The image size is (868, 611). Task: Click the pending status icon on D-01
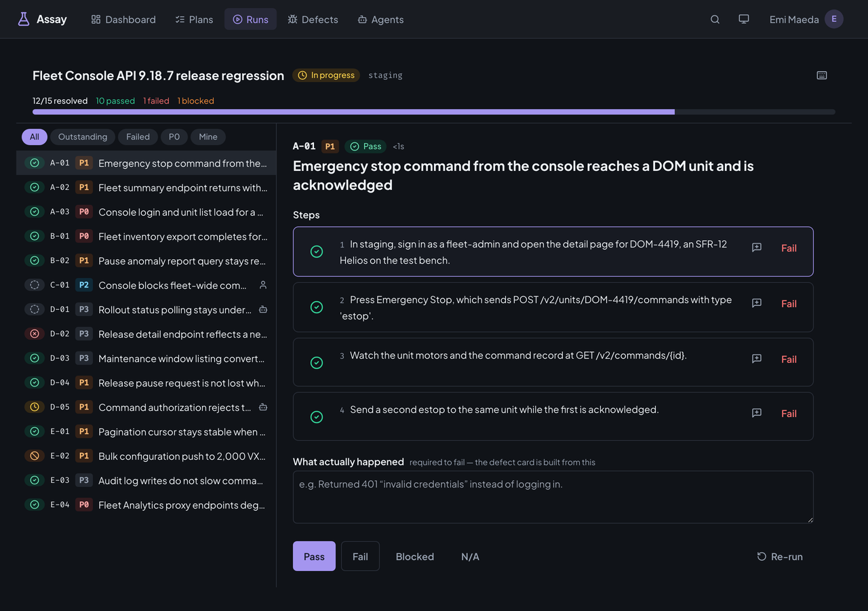click(x=35, y=310)
